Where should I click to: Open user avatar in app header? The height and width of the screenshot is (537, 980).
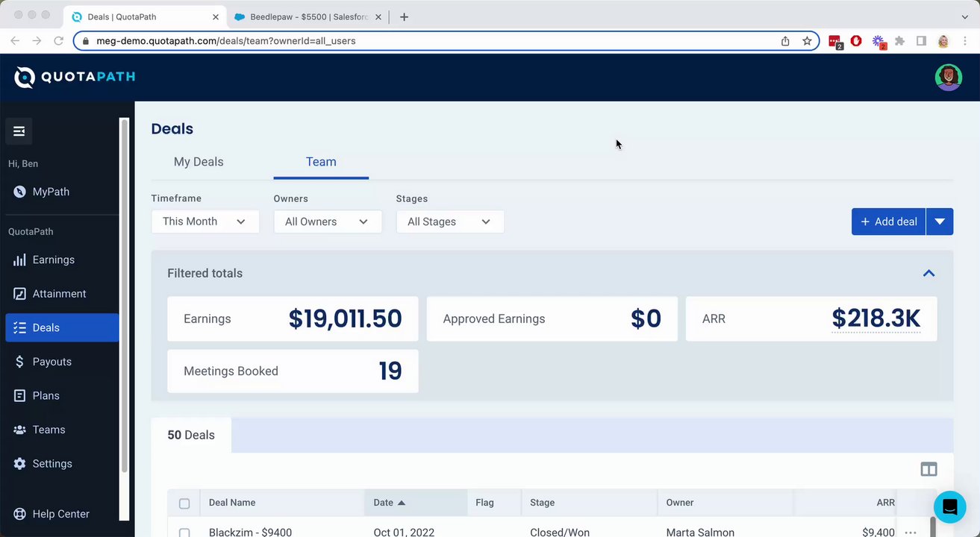[x=949, y=77]
